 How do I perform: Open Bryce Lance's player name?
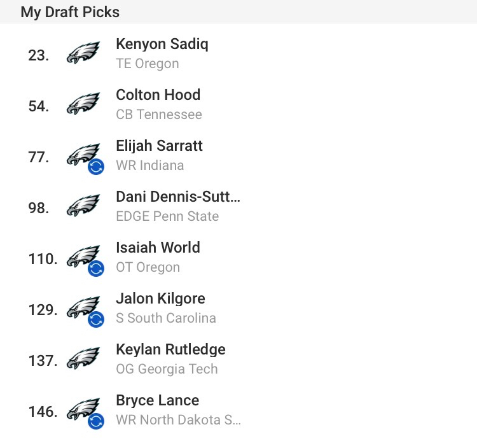pyautogui.click(x=157, y=400)
